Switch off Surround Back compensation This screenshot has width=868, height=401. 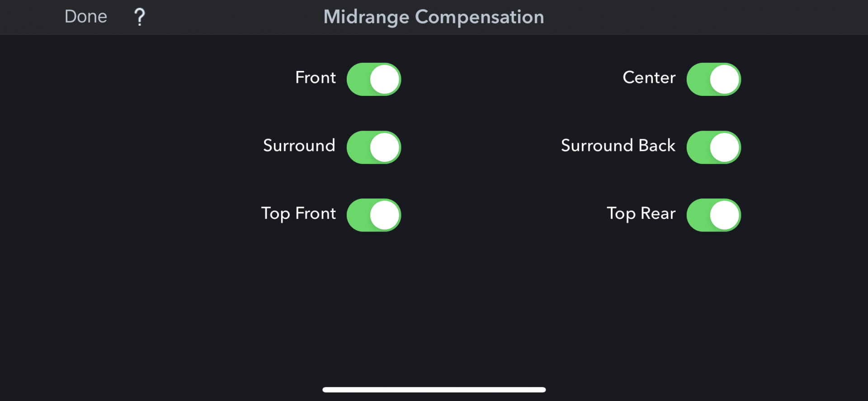click(x=713, y=147)
